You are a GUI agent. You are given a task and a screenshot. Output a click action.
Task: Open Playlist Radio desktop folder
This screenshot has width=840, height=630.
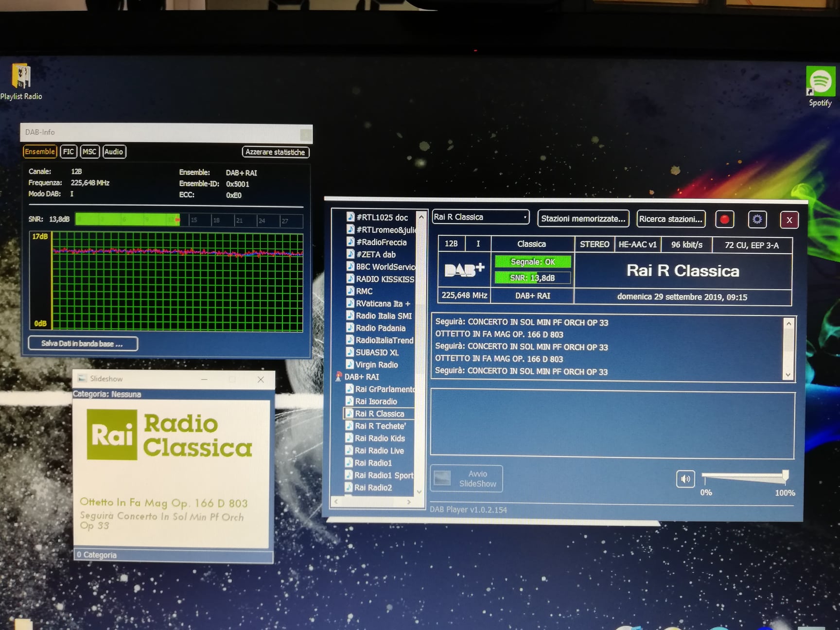click(21, 82)
